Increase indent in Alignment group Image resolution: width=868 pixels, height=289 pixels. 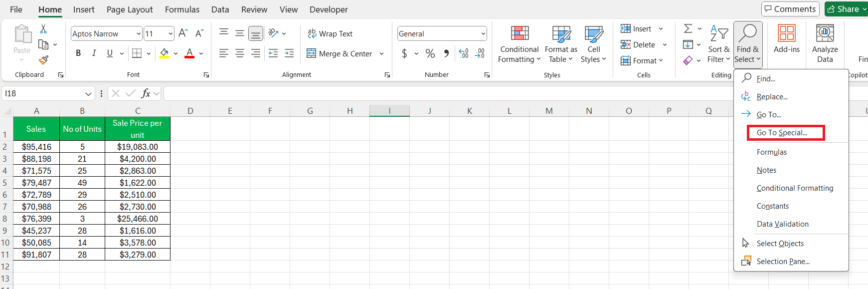pyautogui.click(x=289, y=53)
